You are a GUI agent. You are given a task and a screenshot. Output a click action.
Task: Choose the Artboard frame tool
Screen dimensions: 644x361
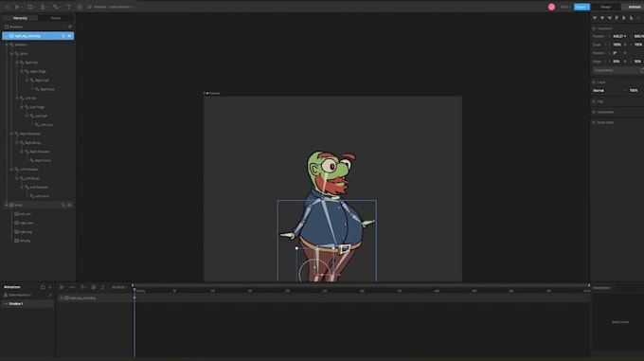(x=30, y=7)
